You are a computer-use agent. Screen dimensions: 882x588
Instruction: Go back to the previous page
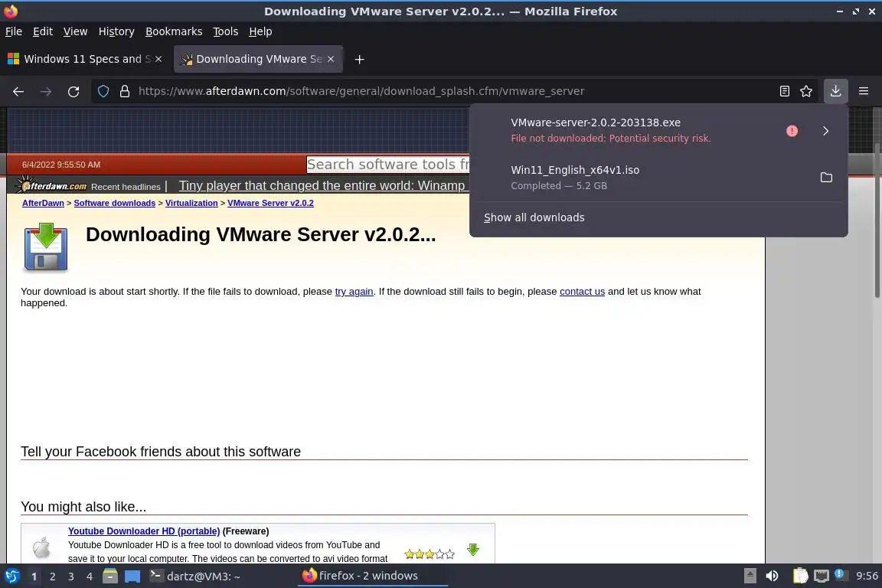pyautogui.click(x=18, y=91)
